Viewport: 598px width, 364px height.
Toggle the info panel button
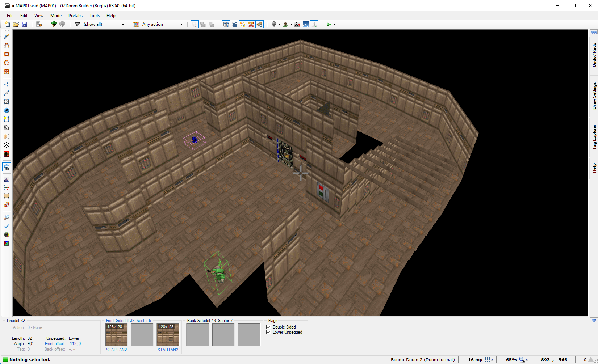click(314, 24)
